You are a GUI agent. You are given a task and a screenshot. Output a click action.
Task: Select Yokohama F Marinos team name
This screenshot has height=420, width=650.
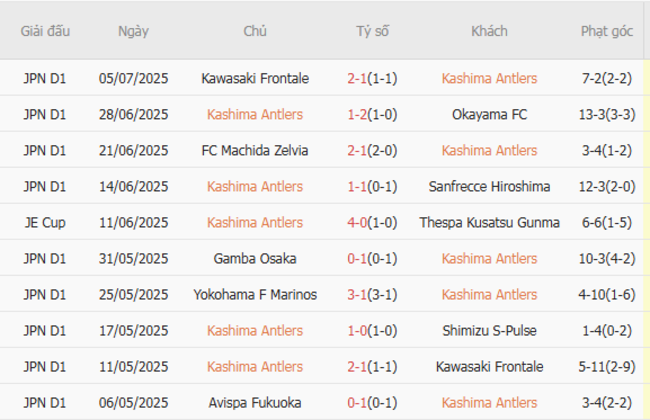[255, 294]
